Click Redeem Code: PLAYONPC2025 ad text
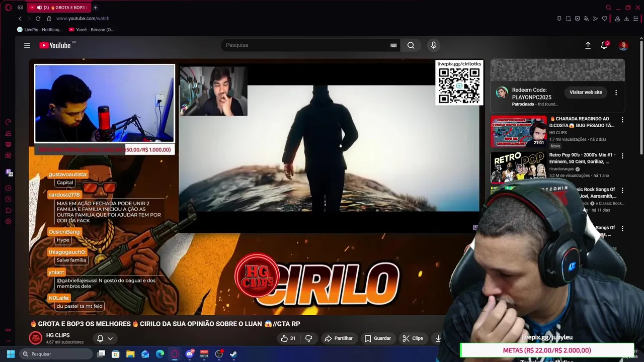The image size is (644, 362). click(x=532, y=94)
